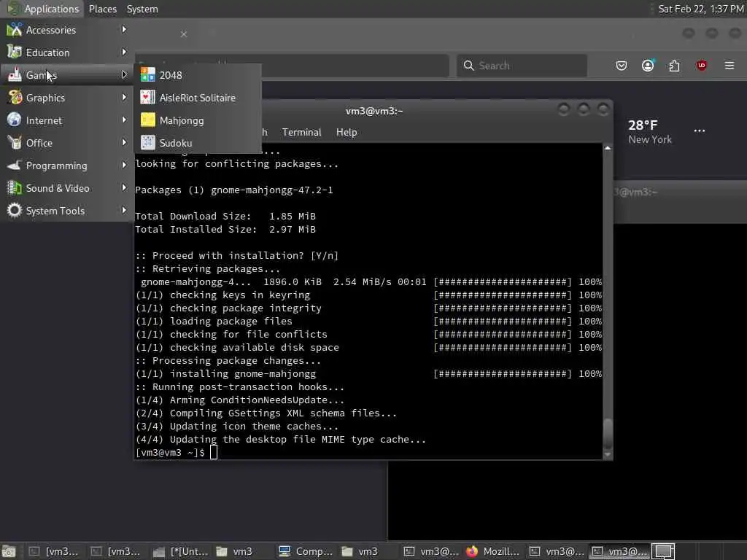
Task: Open AisleRiot Solitaire from the Games submenu
Action: coord(198,98)
